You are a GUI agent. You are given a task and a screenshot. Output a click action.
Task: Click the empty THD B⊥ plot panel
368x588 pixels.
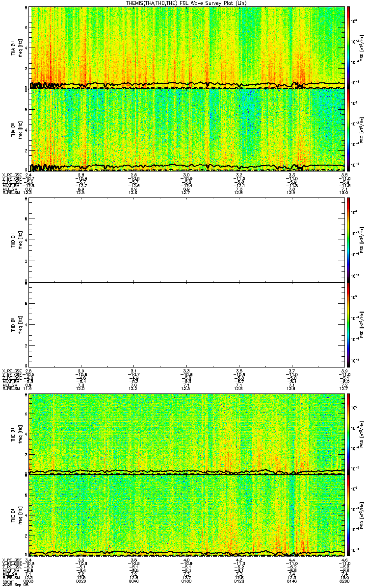[x=186, y=240]
